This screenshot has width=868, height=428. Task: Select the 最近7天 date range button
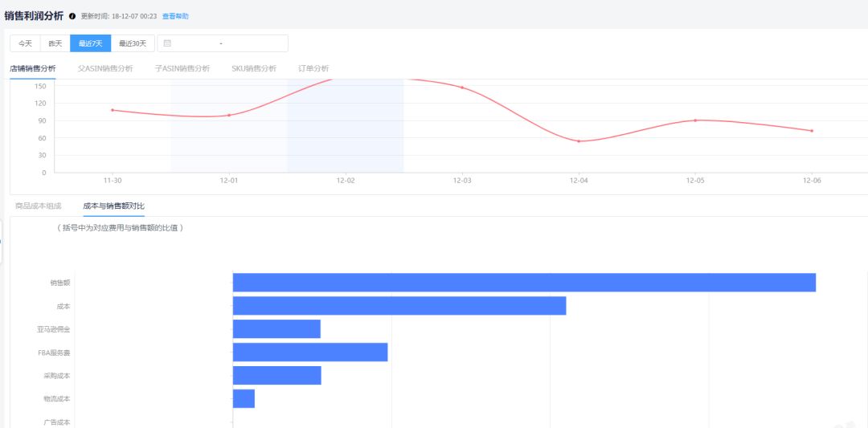point(90,43)
